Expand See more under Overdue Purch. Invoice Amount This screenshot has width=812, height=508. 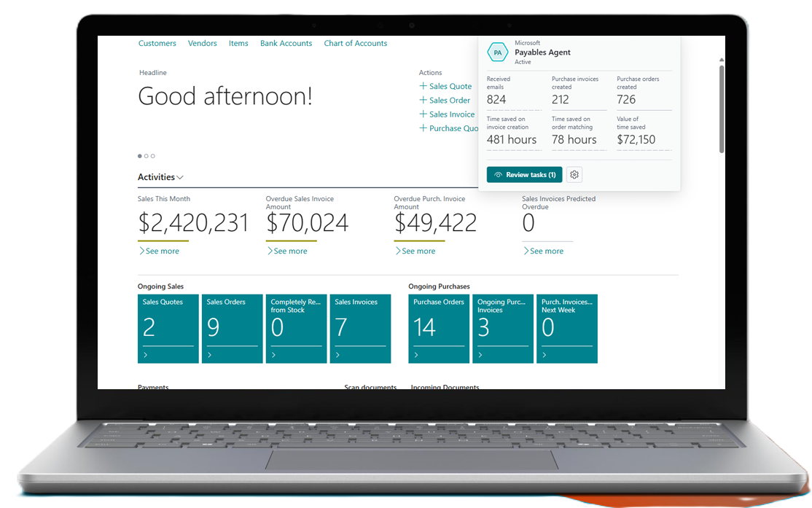(x=415, y=251)
